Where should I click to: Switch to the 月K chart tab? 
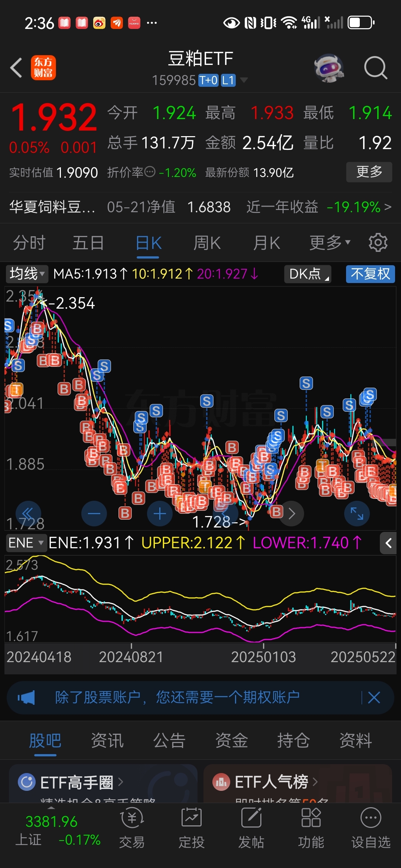tap(267, 243)
